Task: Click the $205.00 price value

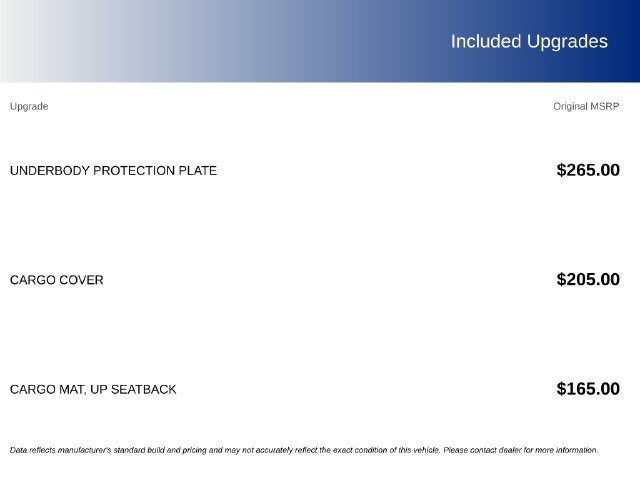Action: [x=588, y=279]
